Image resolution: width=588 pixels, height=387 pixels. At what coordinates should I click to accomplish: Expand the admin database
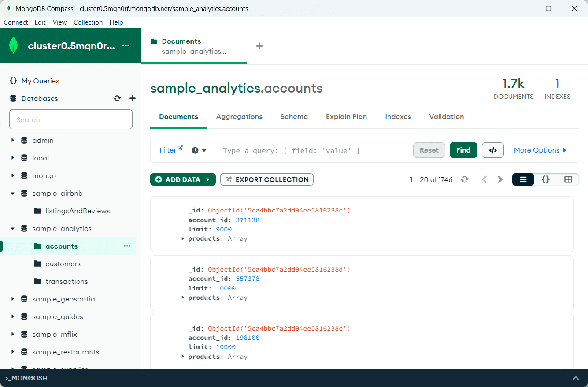(x=13, y=140)
